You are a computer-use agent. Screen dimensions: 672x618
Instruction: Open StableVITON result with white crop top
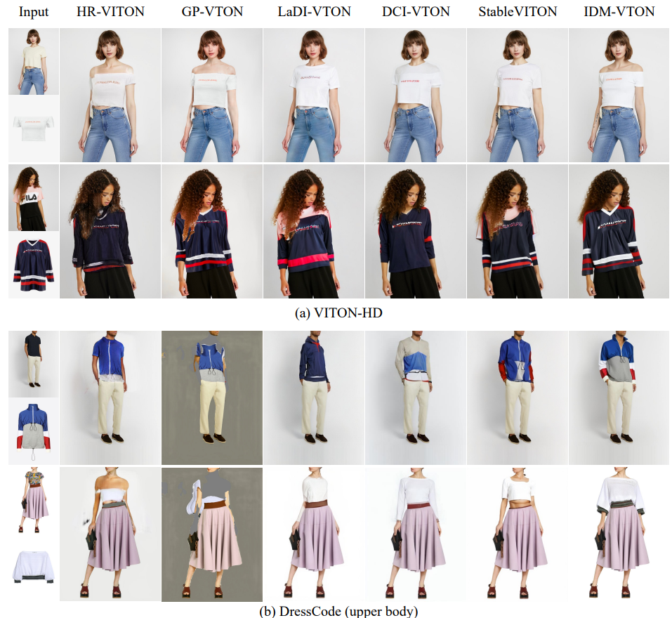[x=518, y=534]
